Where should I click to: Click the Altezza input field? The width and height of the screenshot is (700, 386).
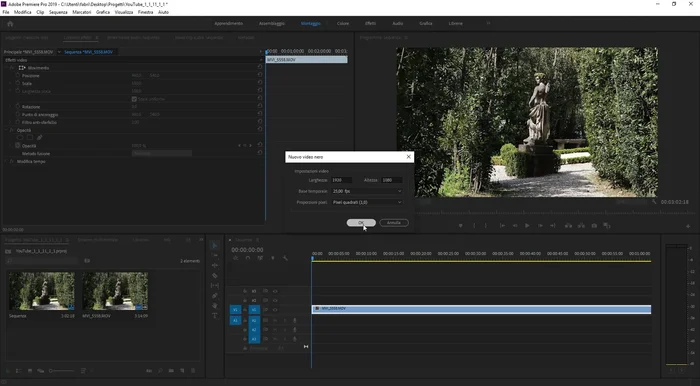pos(392,180)
